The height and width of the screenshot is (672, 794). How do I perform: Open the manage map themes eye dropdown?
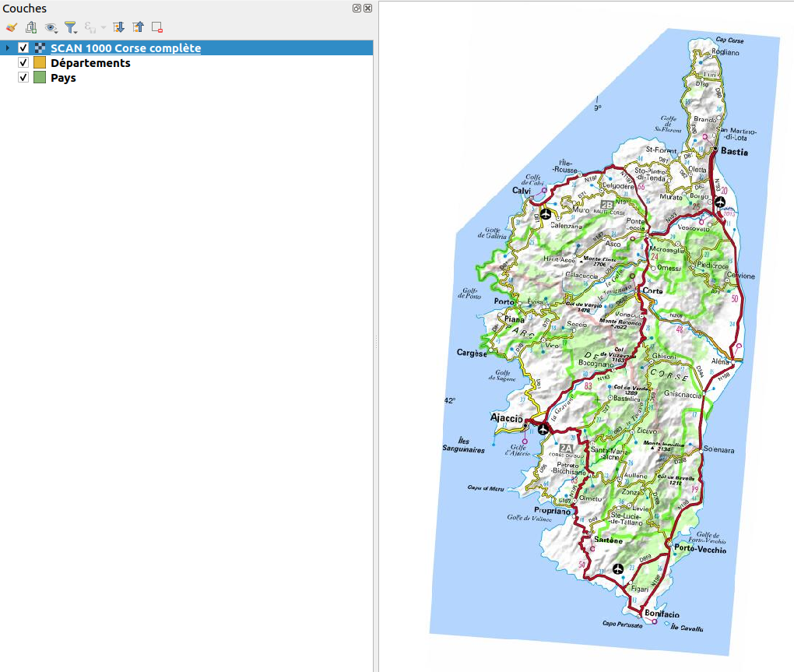51,27
